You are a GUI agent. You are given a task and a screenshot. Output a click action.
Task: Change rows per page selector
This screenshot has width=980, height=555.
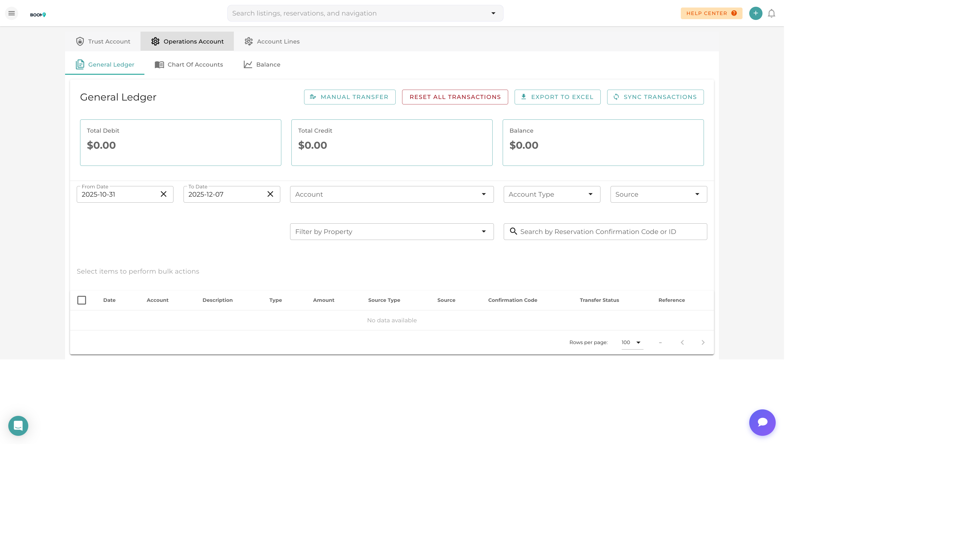[x=632, y=342]
